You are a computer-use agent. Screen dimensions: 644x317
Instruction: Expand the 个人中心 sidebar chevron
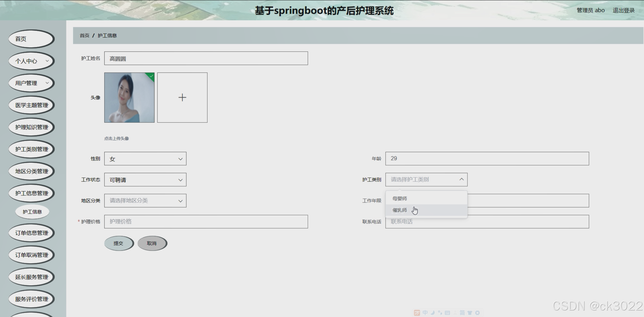(47, 61)
